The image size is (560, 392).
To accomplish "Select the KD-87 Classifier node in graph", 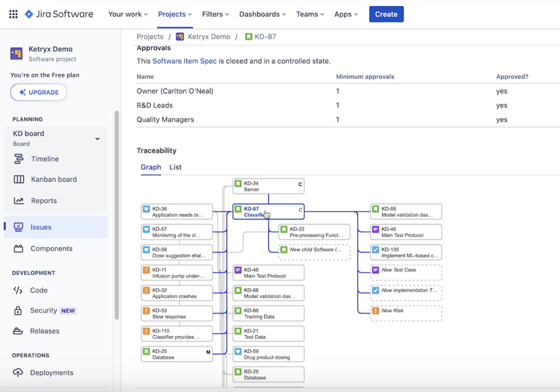I will (x=268, y=211).
